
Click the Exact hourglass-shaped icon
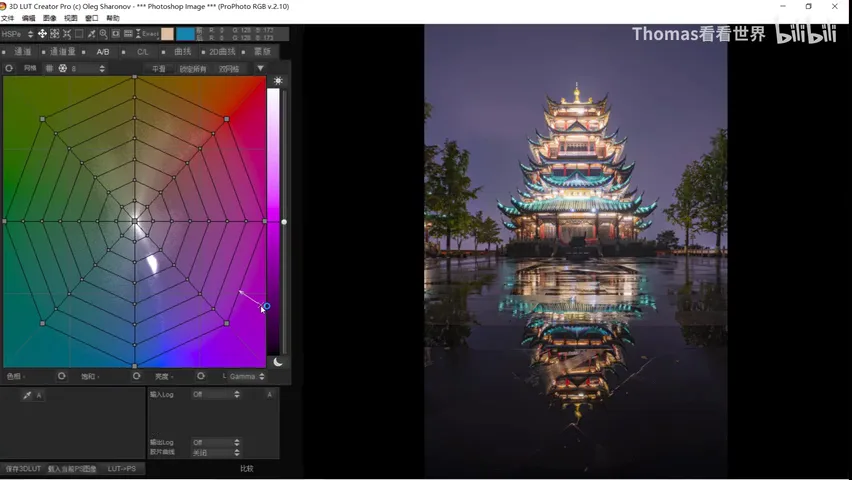point(138,34)
